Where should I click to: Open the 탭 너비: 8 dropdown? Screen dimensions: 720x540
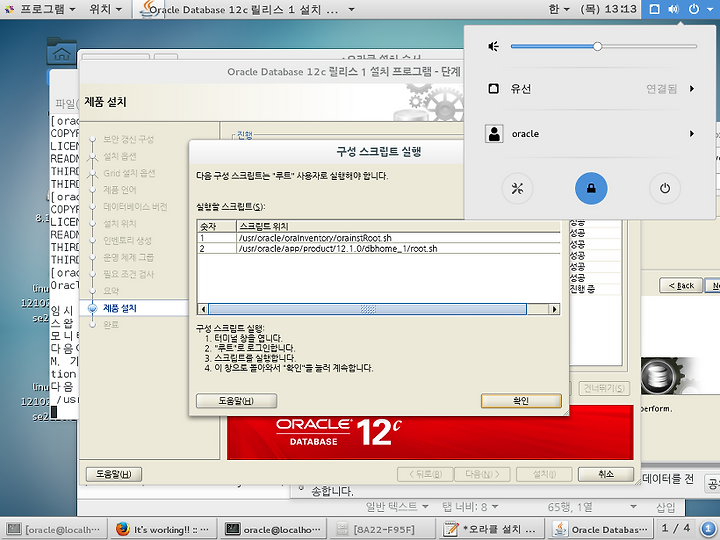470,506
